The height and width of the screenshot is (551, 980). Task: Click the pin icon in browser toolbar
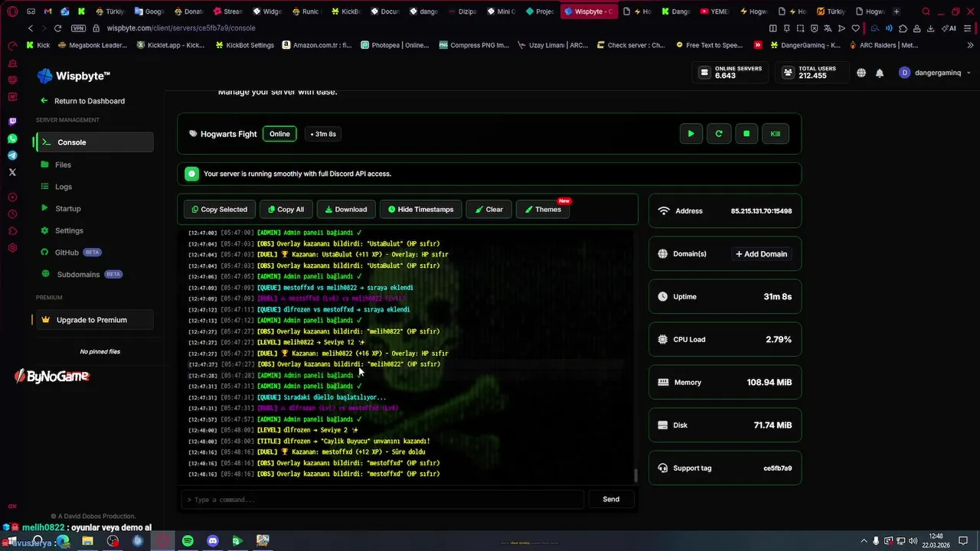click(786, 28)
